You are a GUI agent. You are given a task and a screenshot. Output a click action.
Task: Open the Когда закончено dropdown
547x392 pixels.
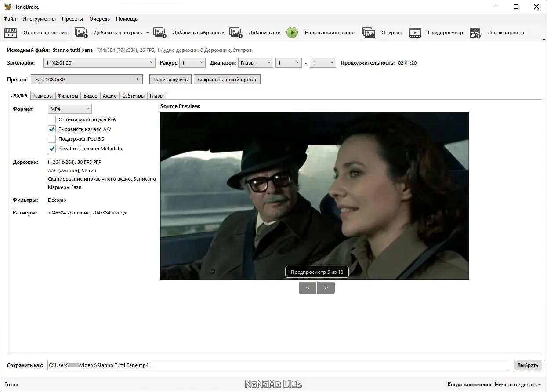click(x=518, y=384)
